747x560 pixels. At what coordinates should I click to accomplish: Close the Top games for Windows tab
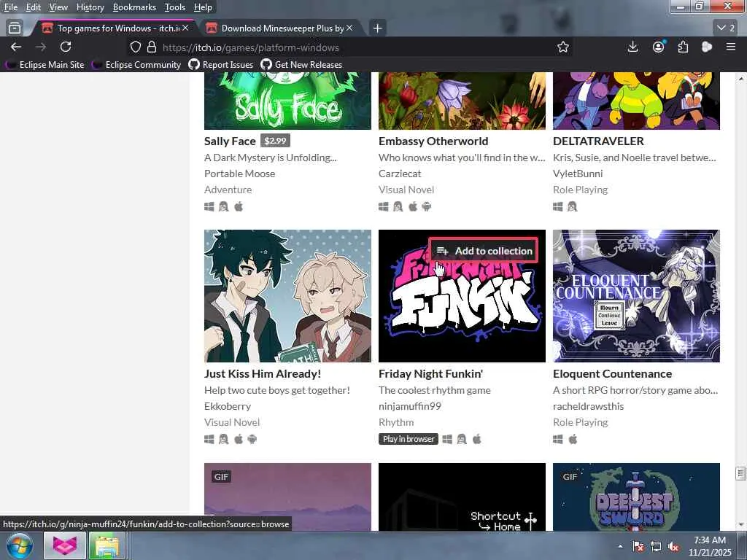coord(185,28)
